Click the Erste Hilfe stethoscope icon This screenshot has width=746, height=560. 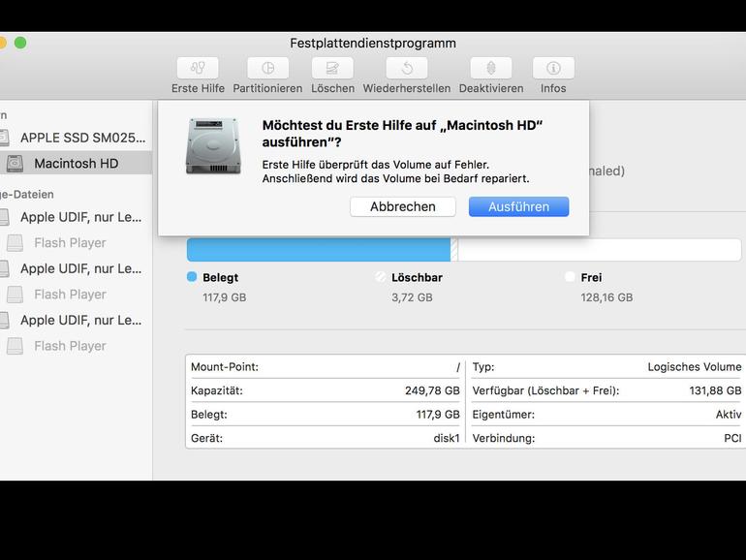(x=198, y=68)
